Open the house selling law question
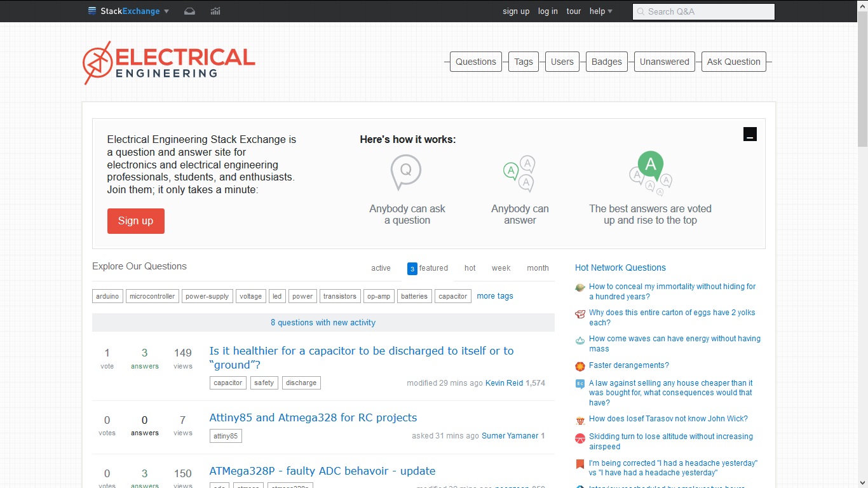 671,393
